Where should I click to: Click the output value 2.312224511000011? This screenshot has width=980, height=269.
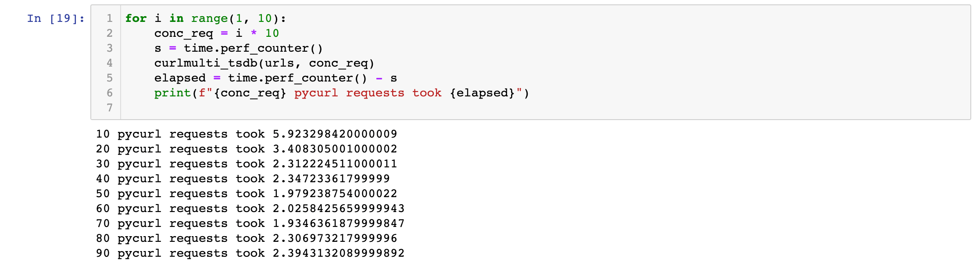335,164
